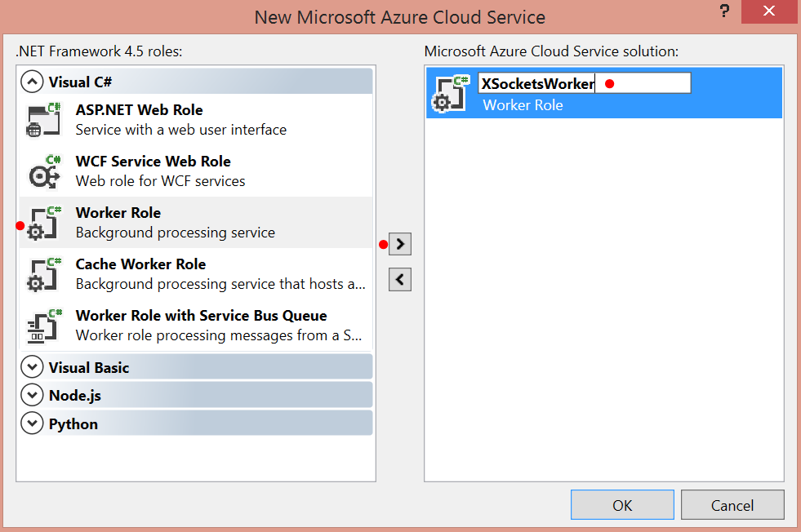Click the ASP.NET Web Role icon

pos(43,120)
